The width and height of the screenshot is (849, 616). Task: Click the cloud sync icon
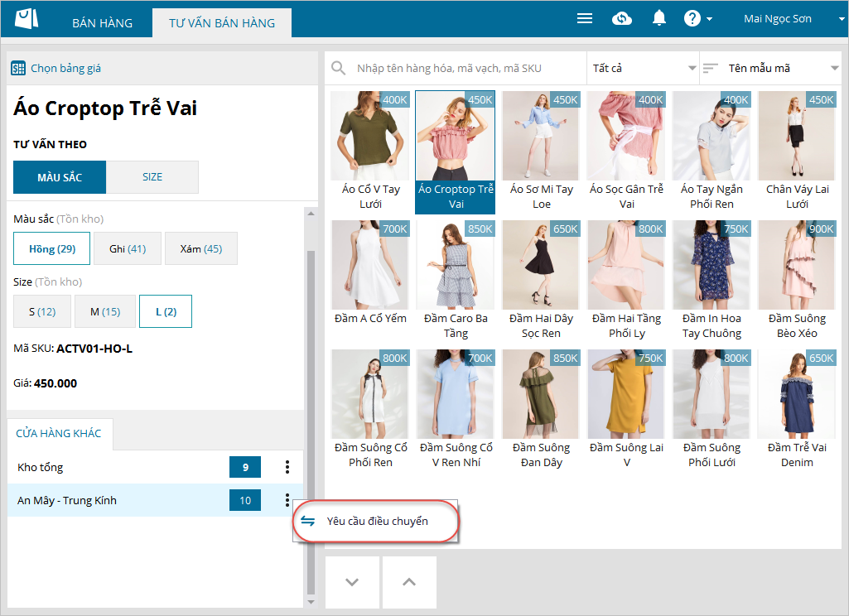click(622, 18)
